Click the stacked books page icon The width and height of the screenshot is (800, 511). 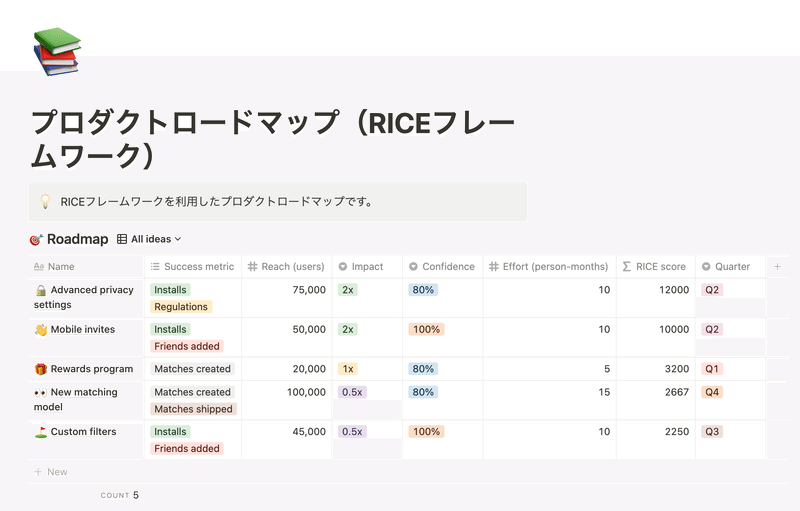coord(57,52)
